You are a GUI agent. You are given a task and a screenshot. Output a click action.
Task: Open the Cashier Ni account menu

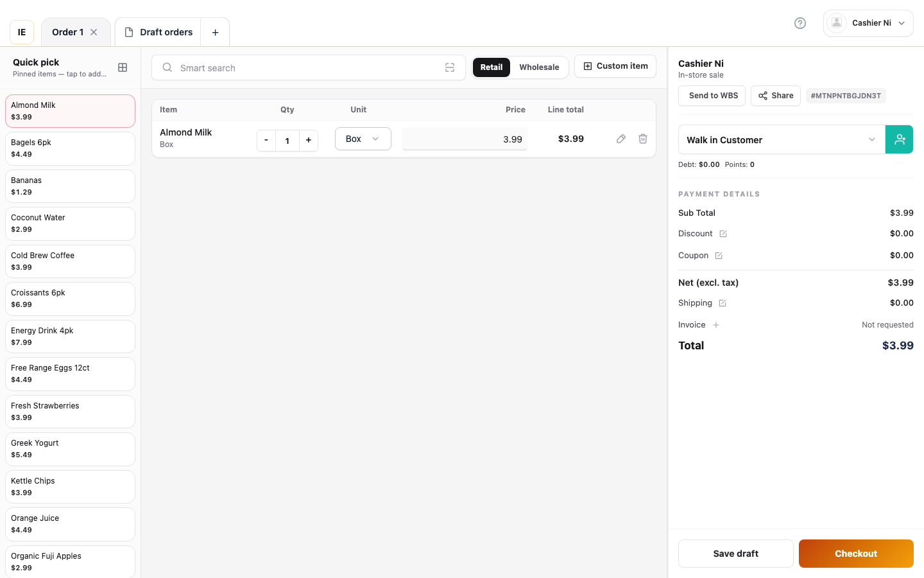[x=868, y=23]
